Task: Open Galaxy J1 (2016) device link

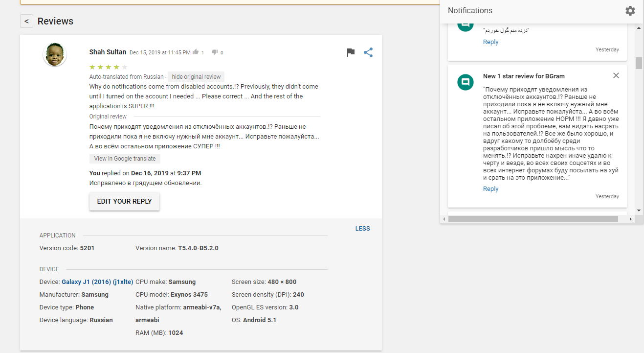Action: (97, 282)
